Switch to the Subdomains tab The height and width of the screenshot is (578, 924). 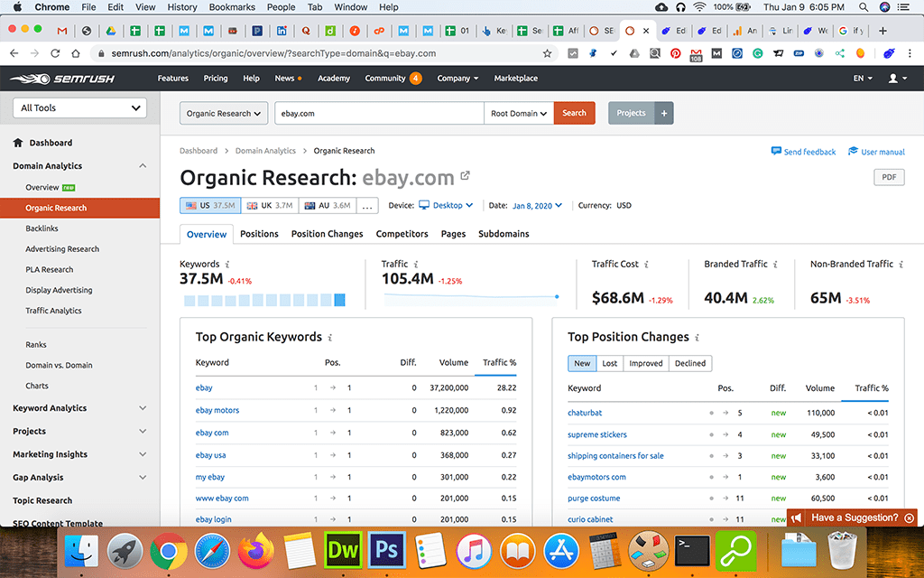pos(504,234)
